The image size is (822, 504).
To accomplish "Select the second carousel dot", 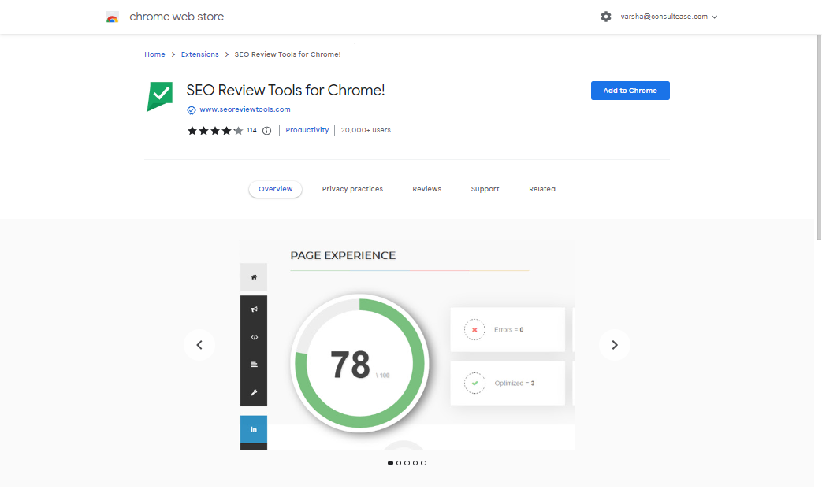I will pyautogui.click(x=399, y=463).
